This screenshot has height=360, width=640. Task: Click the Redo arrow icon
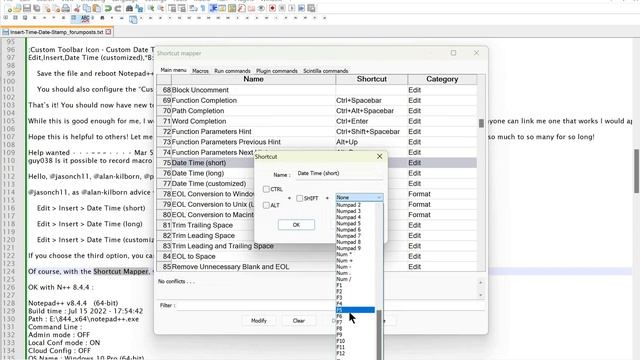click(118, 8)
